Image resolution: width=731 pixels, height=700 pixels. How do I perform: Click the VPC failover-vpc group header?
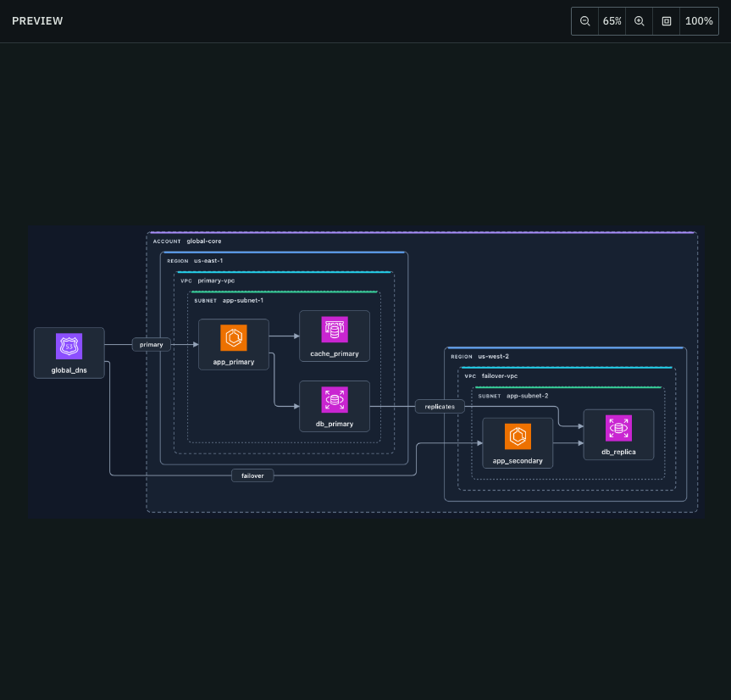pyautogui.click(x=491, y=376)
